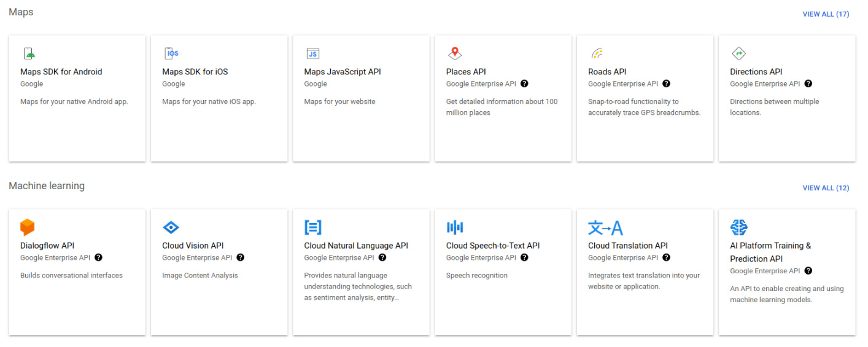This screenshot has width=868, height=347.
Task: View all 12 Machine learning APIs
Action: pyautogui.click(x=826, y=188)
